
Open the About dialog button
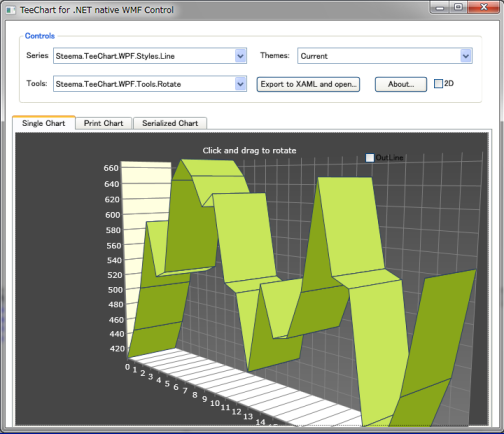[401, 84]
